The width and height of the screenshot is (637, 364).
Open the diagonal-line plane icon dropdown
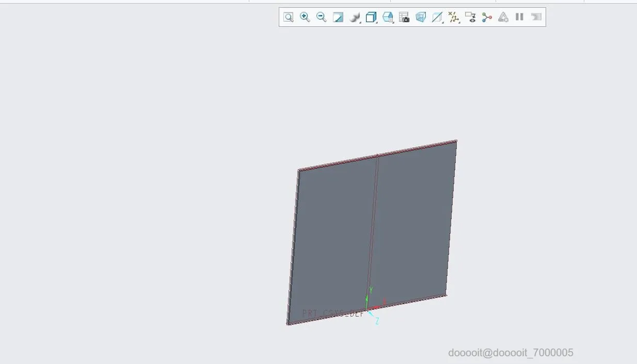click(437, 17)
